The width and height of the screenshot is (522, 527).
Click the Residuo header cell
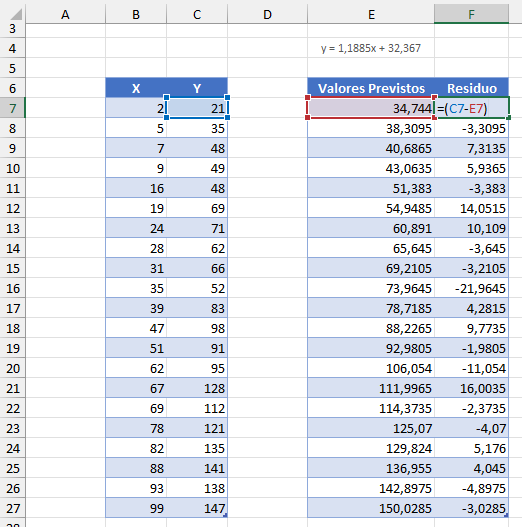coord(471,88)
